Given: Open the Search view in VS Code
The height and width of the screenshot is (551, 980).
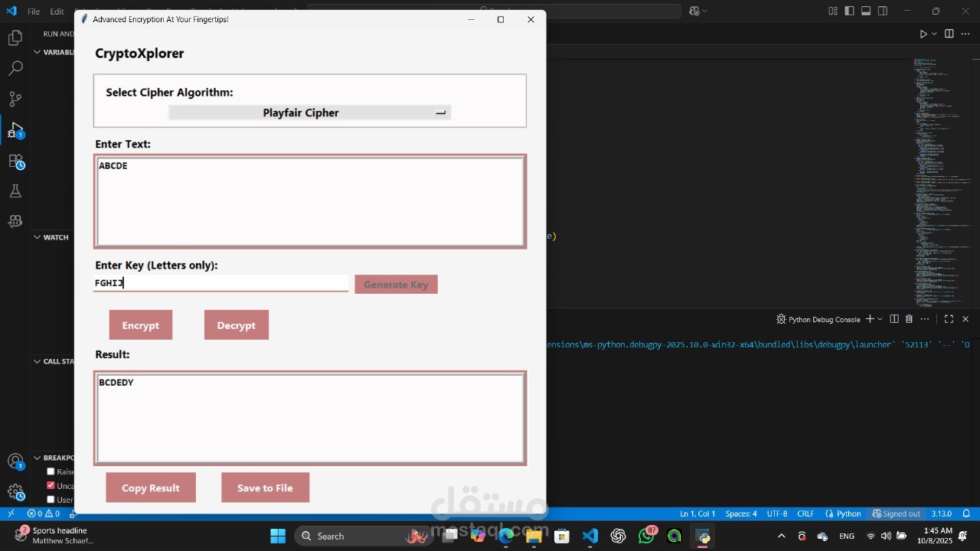Looking at the screenshot, I should tap(15, 68).
